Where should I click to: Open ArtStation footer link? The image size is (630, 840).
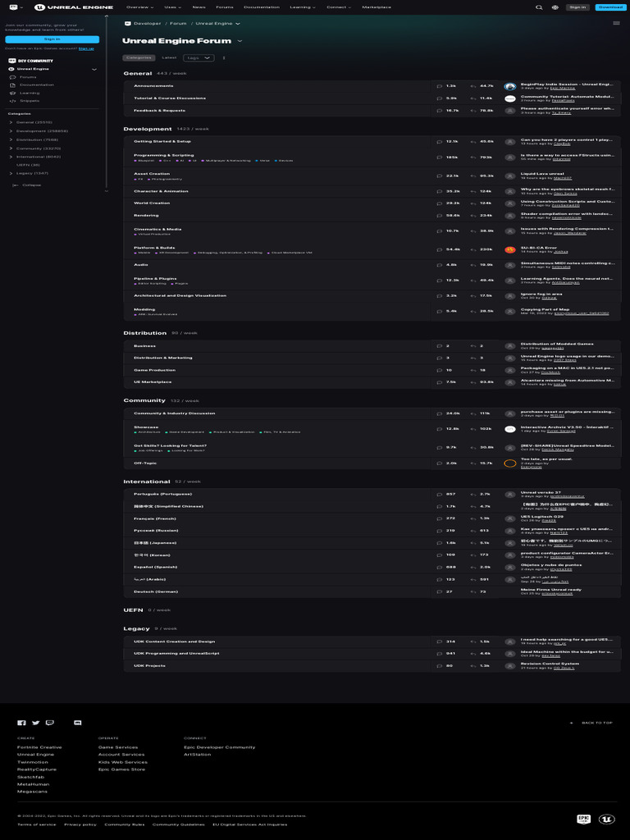click(197, 755)
